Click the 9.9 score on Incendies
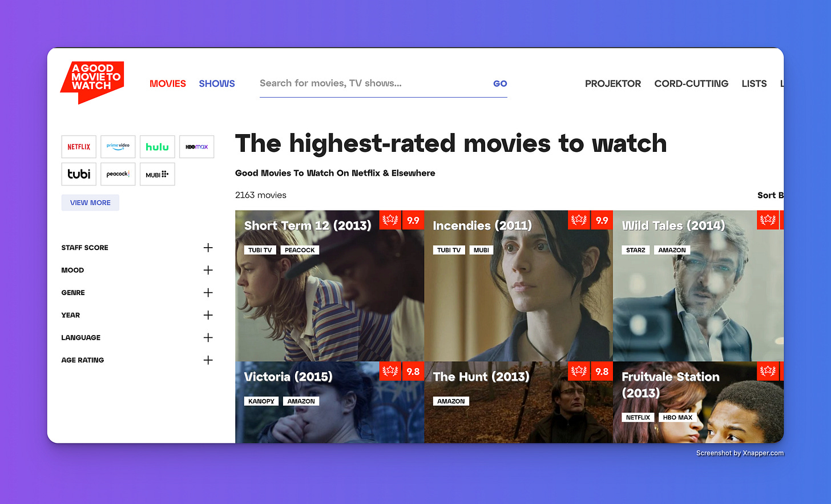 pos(602,220)
